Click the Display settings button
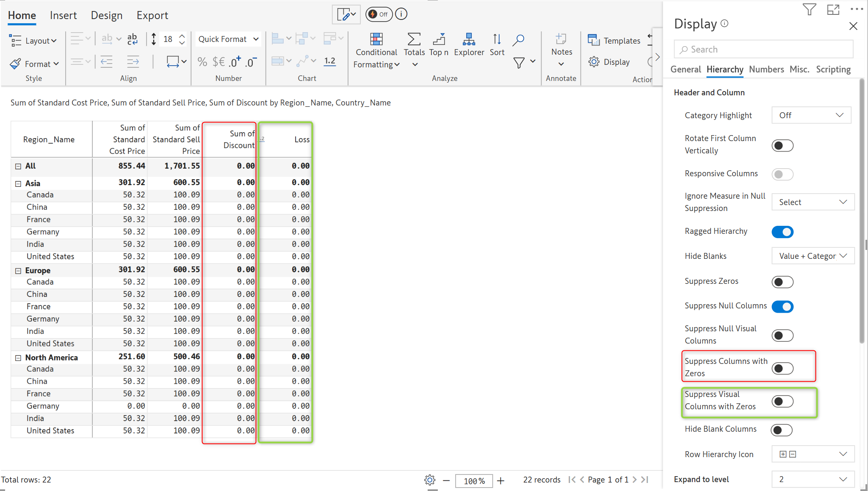This screenshot has height=491, width=868. click(x=609, y=62)
